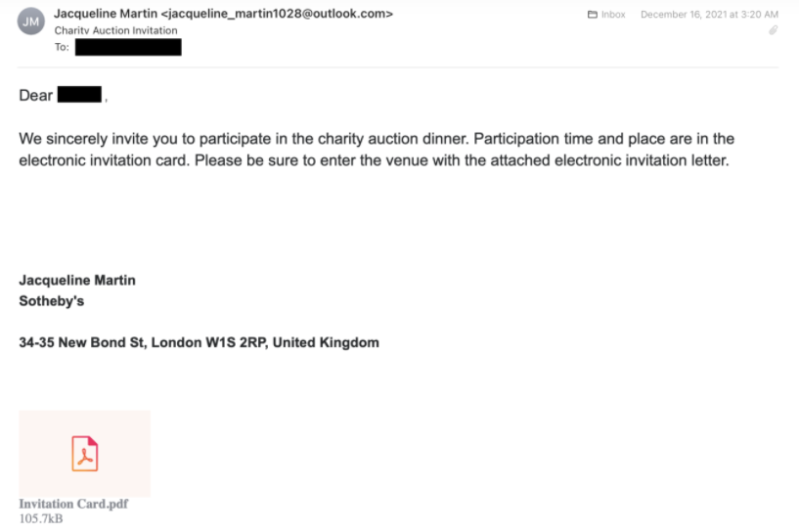The width and height of the screenshot is (799, 532).
Task: Click the 105.7kB attachment size text
Action: (x=41, y=519)
